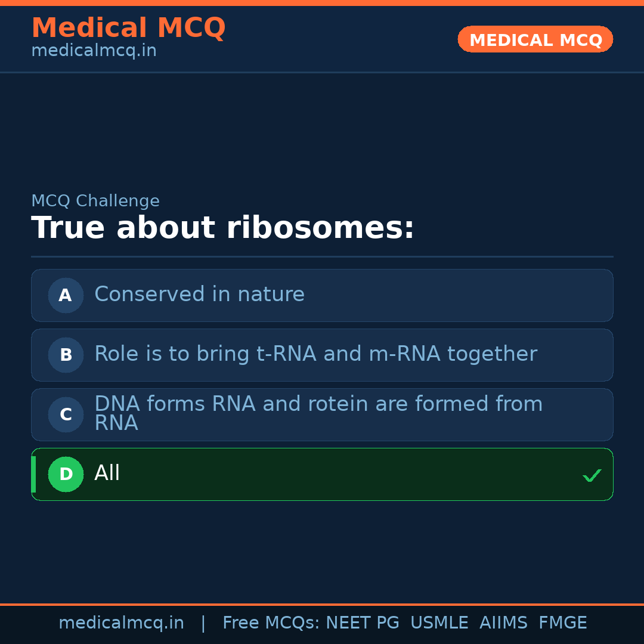Choose "Role is to bring t-RNA and m-RNA together"

tap(315, 354)
